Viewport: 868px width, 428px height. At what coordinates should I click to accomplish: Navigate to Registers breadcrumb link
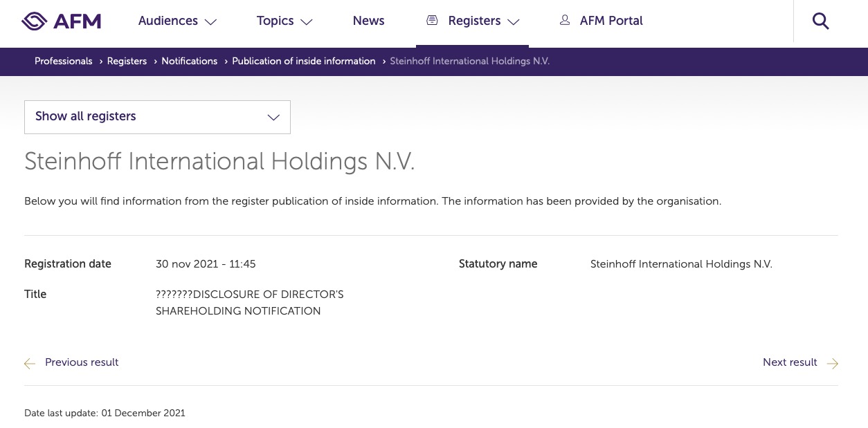coord(127,61)
